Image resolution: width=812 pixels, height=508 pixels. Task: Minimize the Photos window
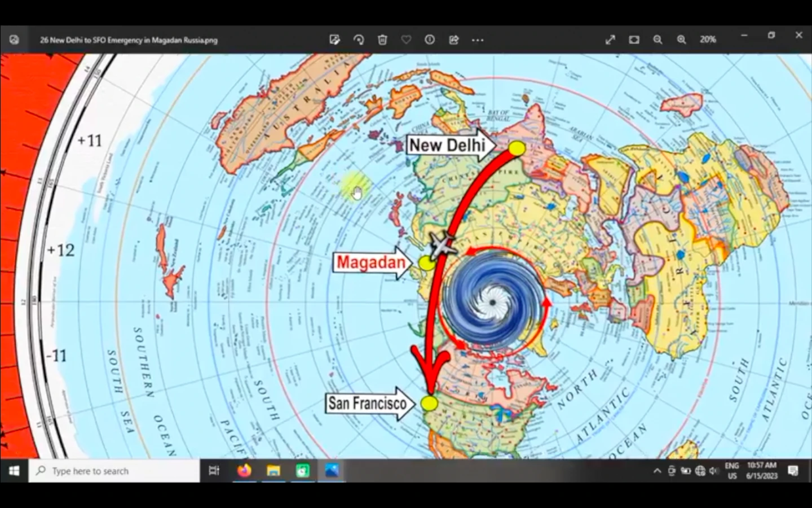pyautogui.click(x=744, y=36)
